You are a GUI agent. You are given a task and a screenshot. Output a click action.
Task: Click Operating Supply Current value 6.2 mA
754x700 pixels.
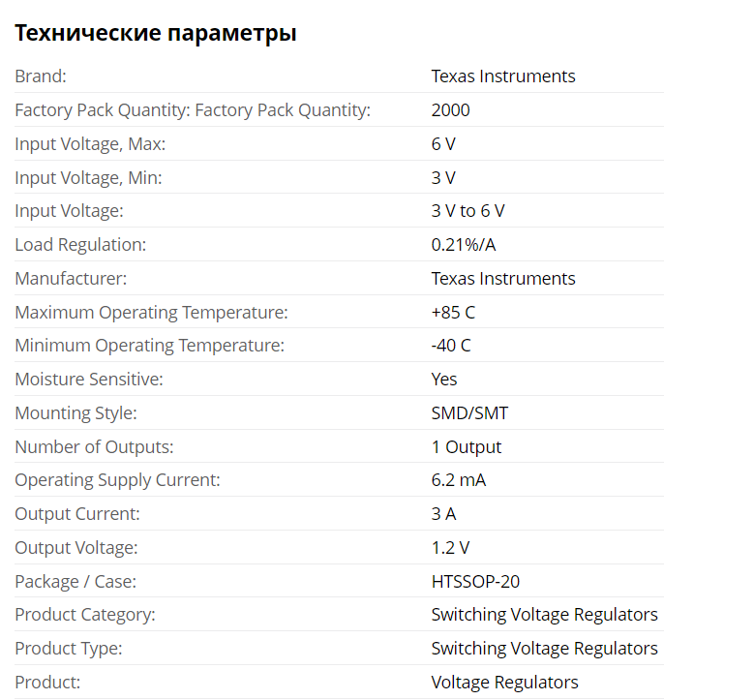coord(458,480)
